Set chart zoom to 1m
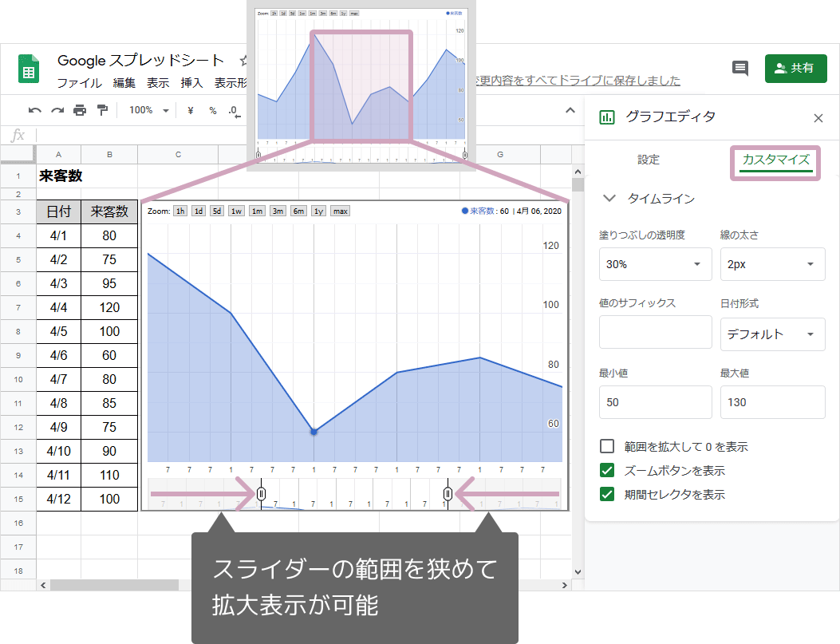The image size is (840, 644). [x=257, y=211]
